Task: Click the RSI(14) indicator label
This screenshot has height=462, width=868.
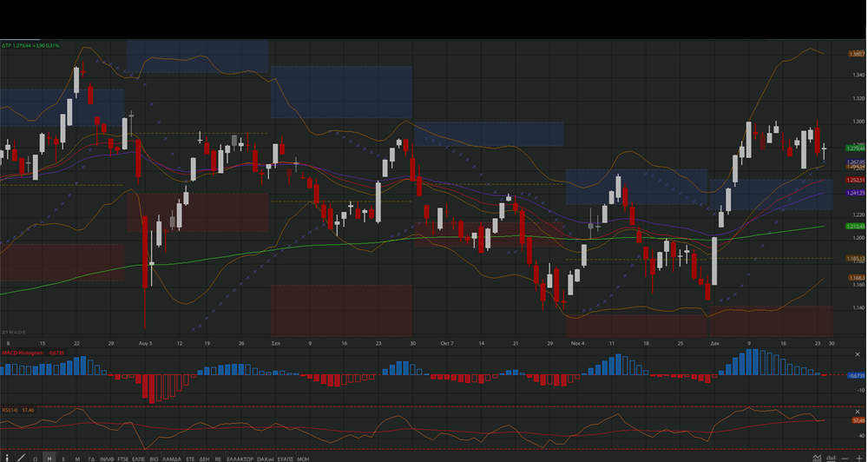Action: (10, 410)
